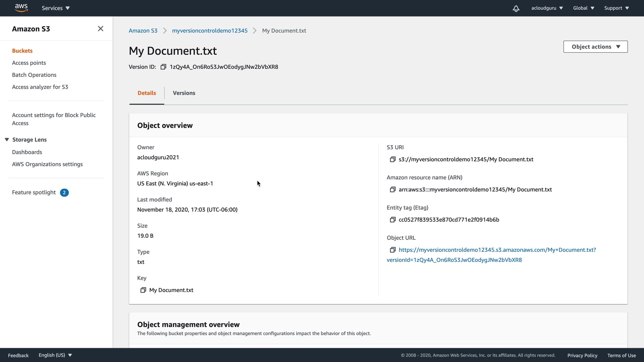This screenshot has width=644, height=362.
Task: Copy the Amazon resource name ARN
Action: pyautogui.click(x=392, y=190)
